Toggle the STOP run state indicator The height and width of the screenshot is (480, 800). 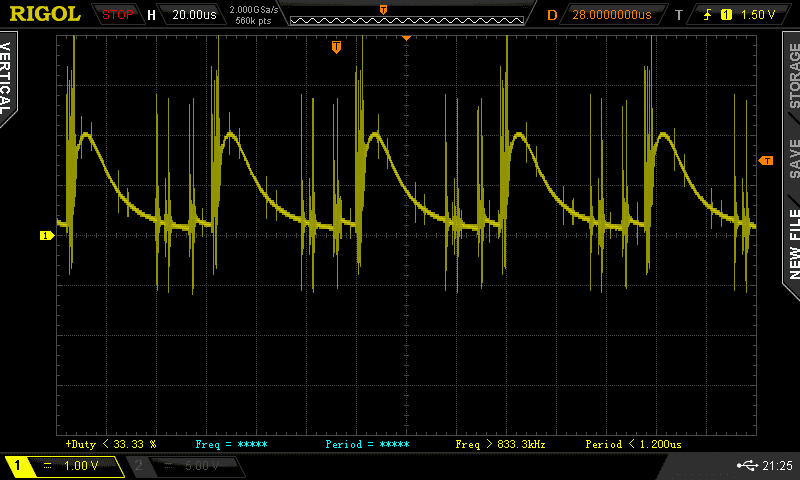[x=119, y=15]
